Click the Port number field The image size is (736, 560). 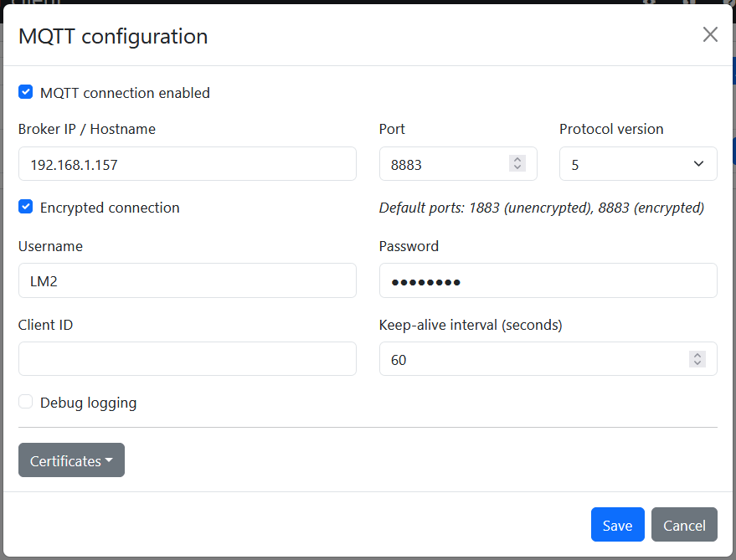(458, 164)
